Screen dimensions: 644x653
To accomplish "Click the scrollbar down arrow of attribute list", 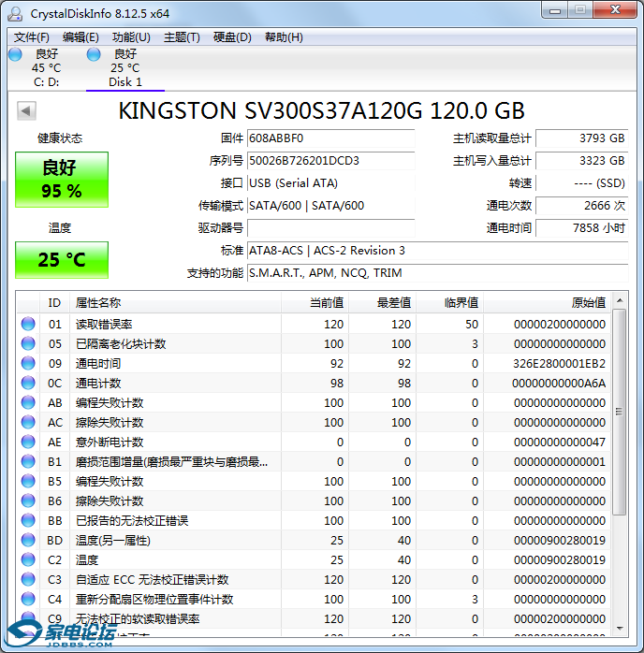I will 620,628.
